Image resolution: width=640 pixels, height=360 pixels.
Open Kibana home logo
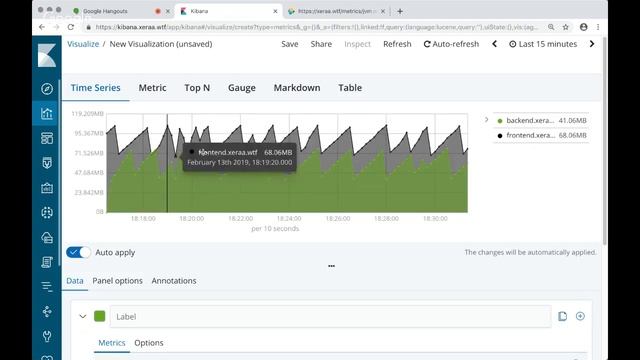pyautogui.click(x=47, y=56)
